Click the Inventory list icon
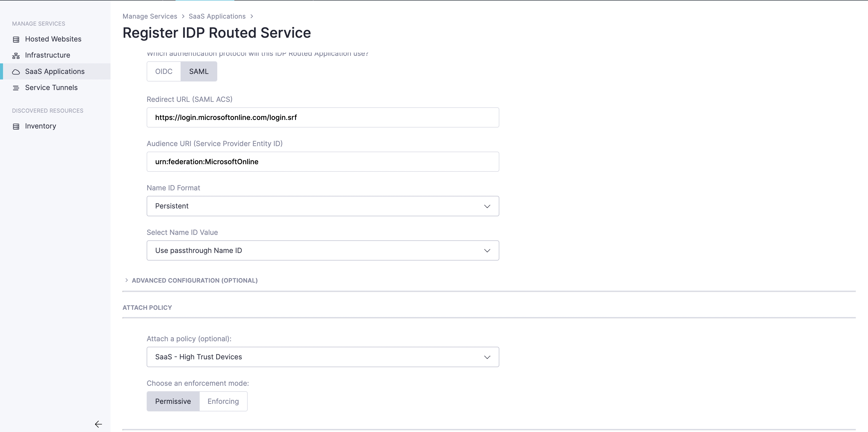Viewport: 868px width, 432px height. click(x=16, y=126)
